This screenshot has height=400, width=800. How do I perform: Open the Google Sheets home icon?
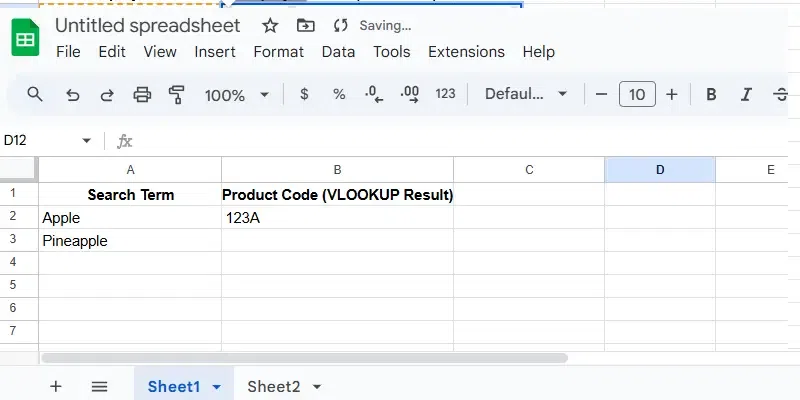[x=25, y=39]
